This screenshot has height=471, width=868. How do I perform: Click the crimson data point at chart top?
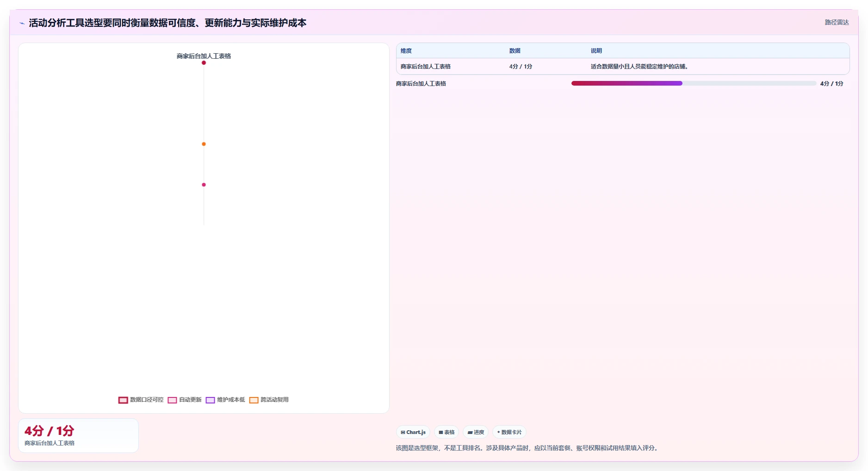(x=204, y=62)
